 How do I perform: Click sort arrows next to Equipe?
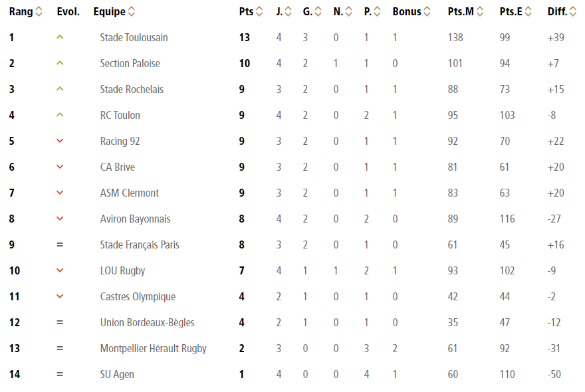(x=131, y=12)
